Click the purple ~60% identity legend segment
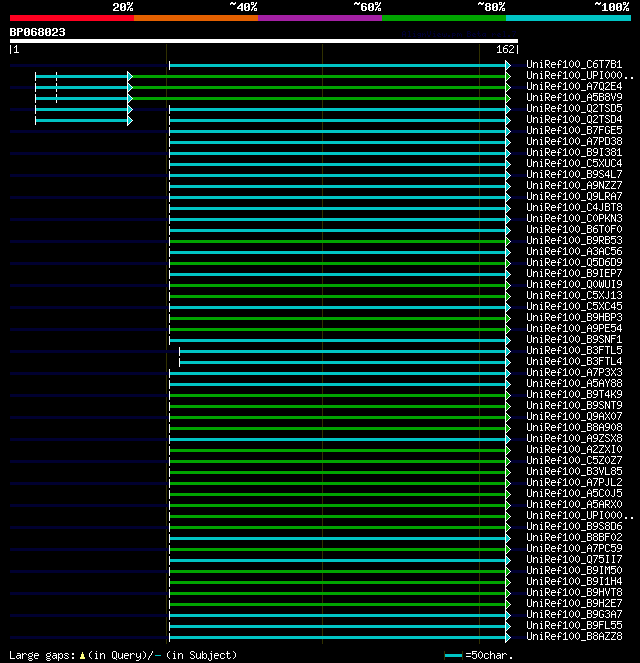Viewport: 640px width, 663px height. tap(320, 18)
